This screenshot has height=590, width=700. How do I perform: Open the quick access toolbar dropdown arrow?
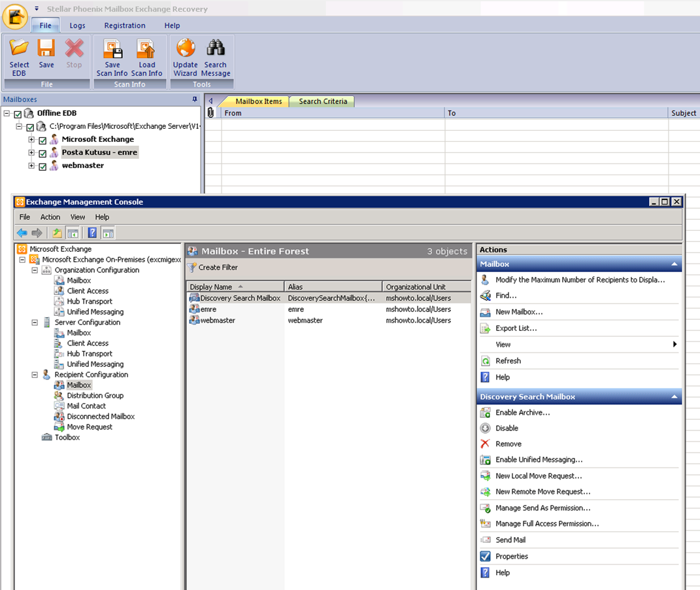(x=37, y=9)
